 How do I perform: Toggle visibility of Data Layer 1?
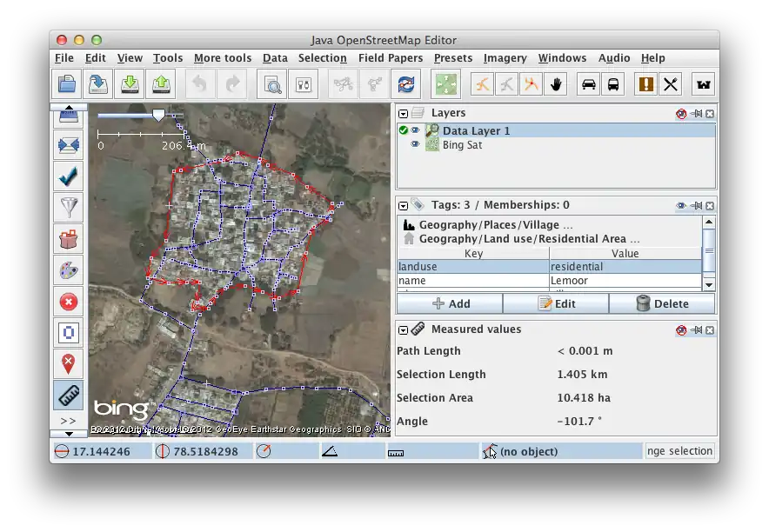pos(415,130)
